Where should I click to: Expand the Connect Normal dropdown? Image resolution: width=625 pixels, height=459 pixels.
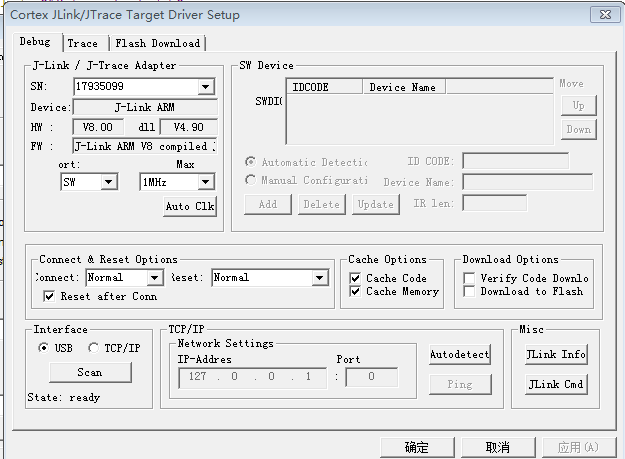[x=154, y=278]
